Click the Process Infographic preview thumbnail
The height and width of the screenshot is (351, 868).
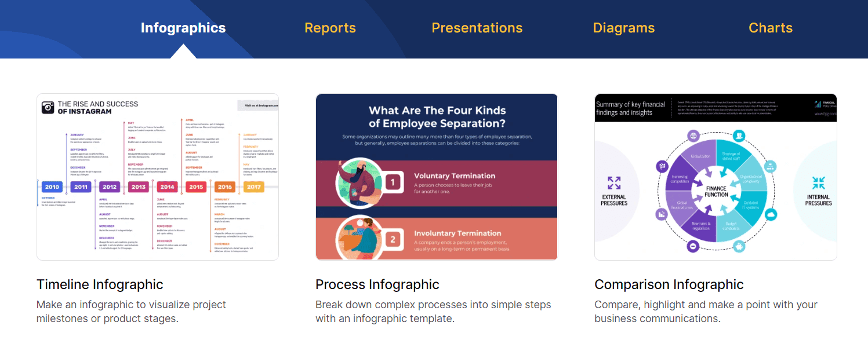[x=437, y=176]
